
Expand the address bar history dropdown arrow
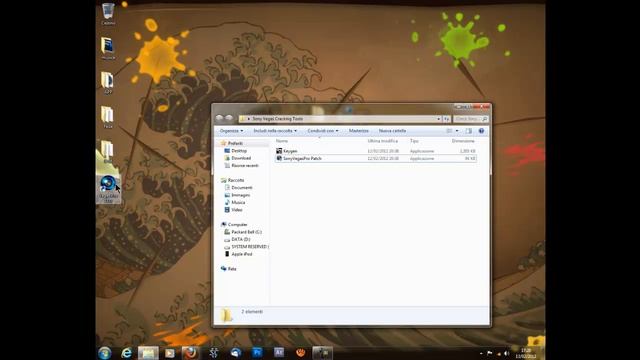pos(438,119)
